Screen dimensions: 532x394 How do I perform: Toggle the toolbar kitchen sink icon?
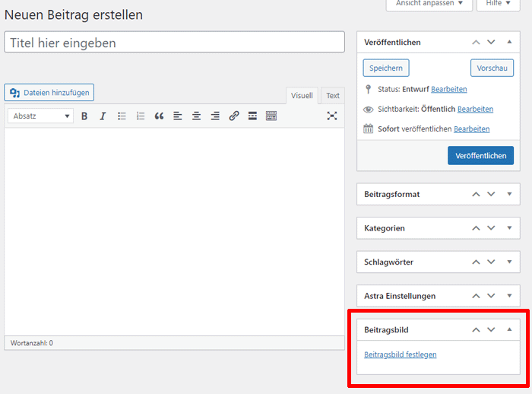click(x=271, y=116)
